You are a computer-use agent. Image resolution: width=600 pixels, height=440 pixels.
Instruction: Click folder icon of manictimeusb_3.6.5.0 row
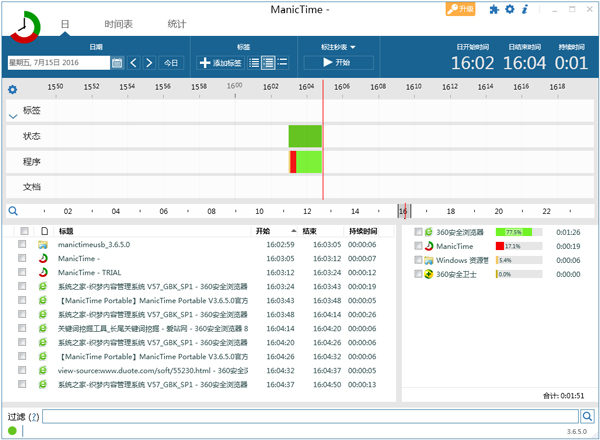pyautogui.click(x=43, y=245)
